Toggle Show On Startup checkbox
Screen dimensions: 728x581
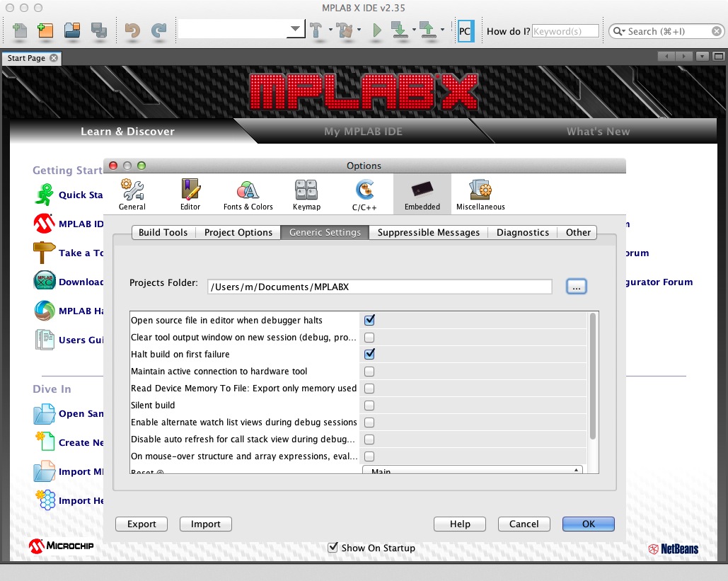click(333, 548)
